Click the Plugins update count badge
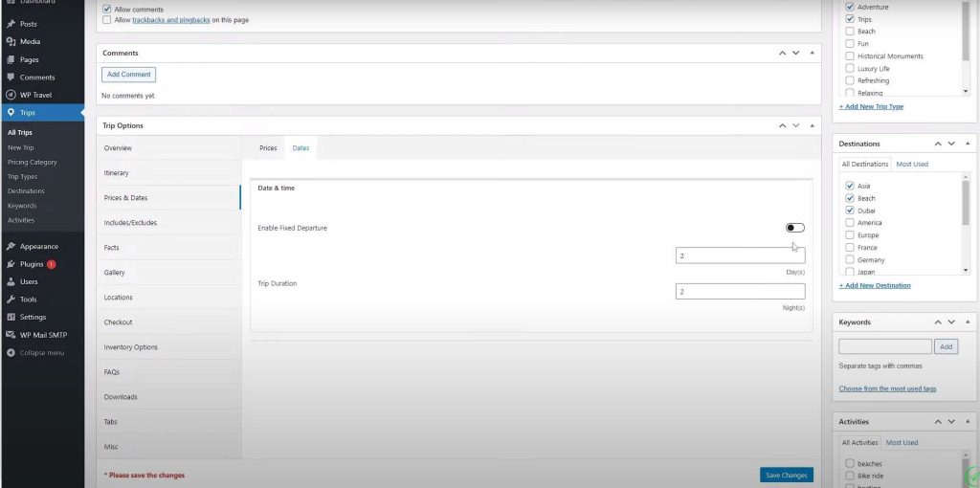Image resolution: width=980 pixels, height=488 pixels. click(52, 264)
